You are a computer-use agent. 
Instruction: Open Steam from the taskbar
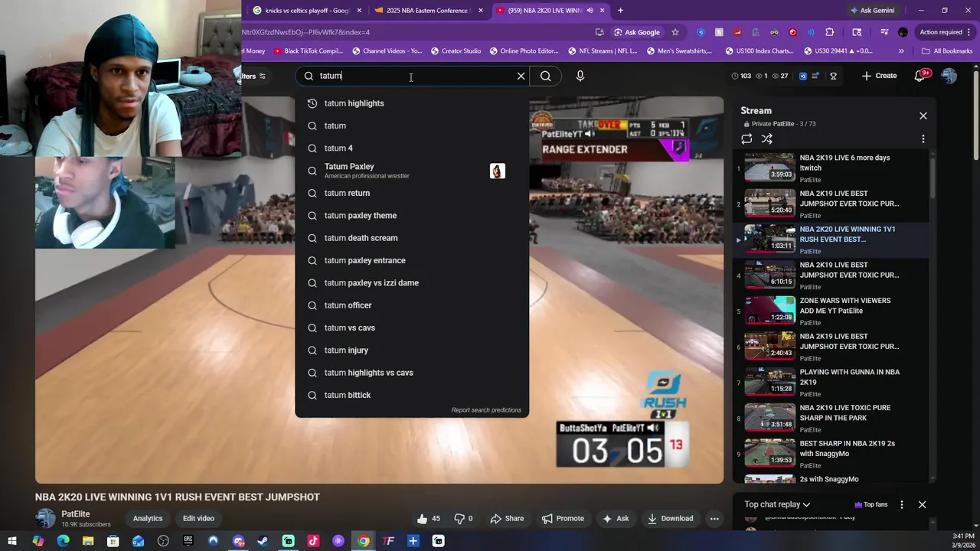click(263, 541)
